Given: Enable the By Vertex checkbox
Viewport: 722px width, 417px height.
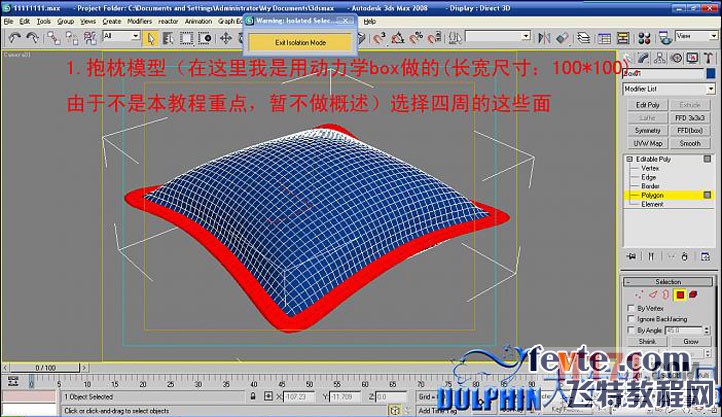Looking at the screenshot, I should tap(630, 309).
